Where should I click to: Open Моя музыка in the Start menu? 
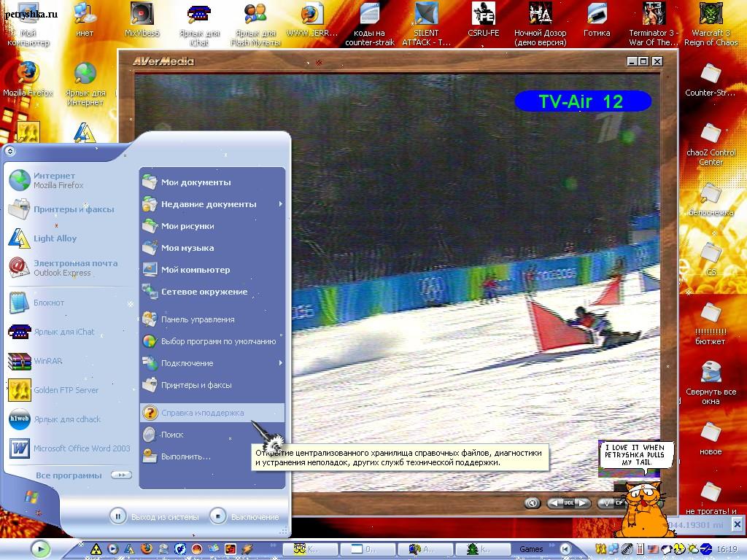click(212, 248)
